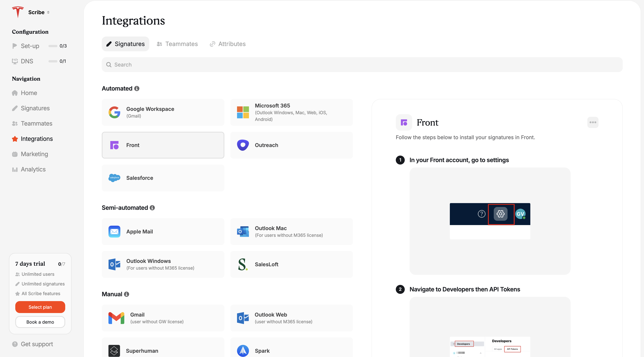The image size is (644, 357).
Task: Click the Automated section info icon
Action: coord(137,89)
